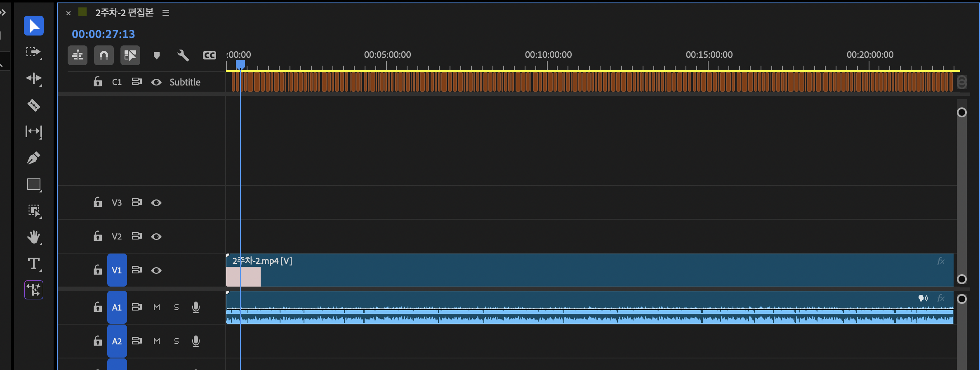
Task: Toggle sync lock on V3 track
Action: pyautogui.click(x=137, y=202)
